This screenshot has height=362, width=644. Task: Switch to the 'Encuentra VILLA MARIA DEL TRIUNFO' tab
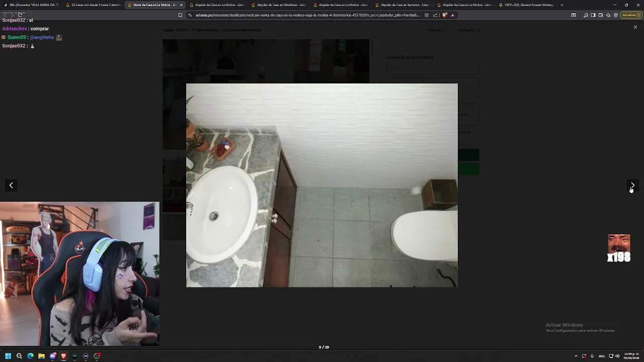click(x=32, y=5)
